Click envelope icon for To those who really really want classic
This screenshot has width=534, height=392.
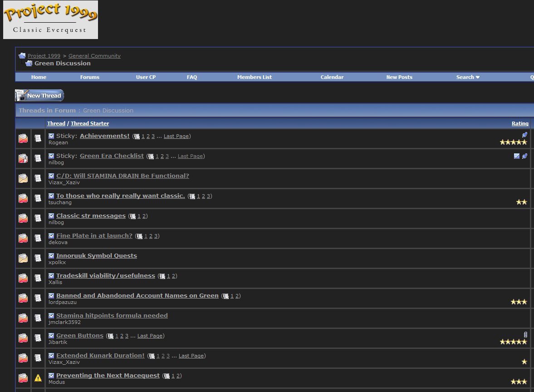(x=23, y=198)
